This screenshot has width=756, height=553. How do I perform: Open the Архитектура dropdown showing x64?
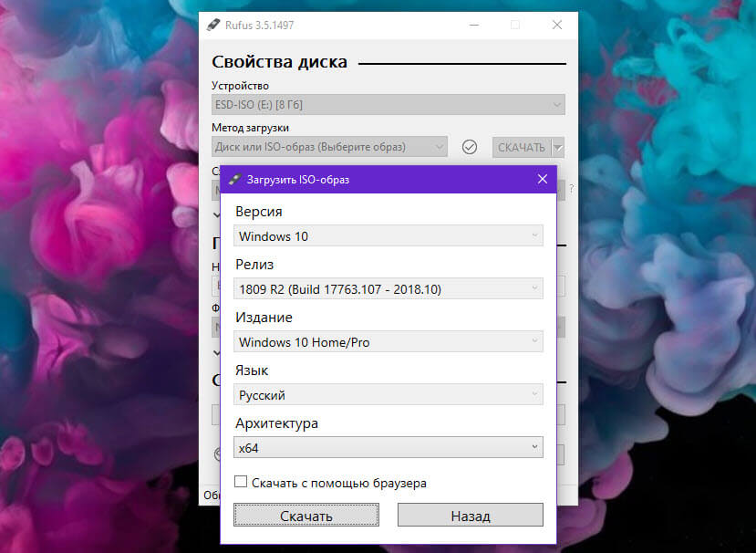pyautogui.click(x=388, y=447)
